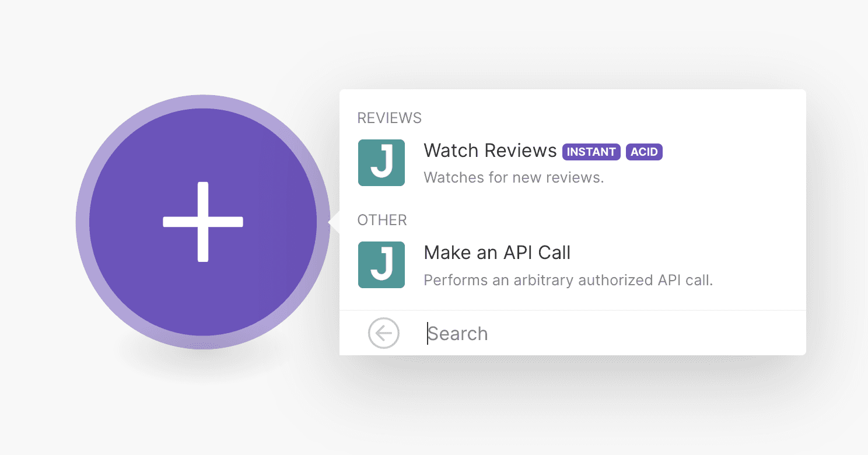This screenshot has height=455, width=868.
Task: Go back using the circled left arrow
Action: (x=383, y=334)
